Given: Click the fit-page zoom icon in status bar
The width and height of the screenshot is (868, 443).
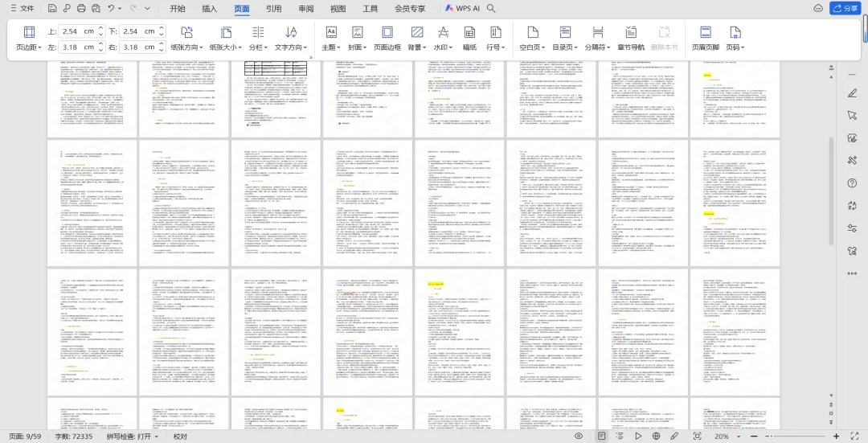Looking at the screenshot, I should point(698,437).
